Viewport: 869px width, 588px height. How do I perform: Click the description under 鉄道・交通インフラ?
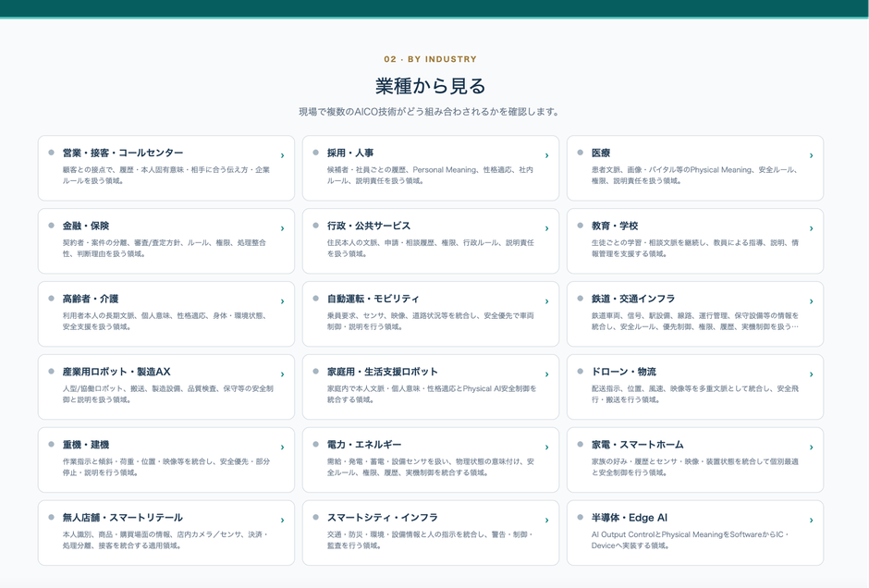pos(695,321)
